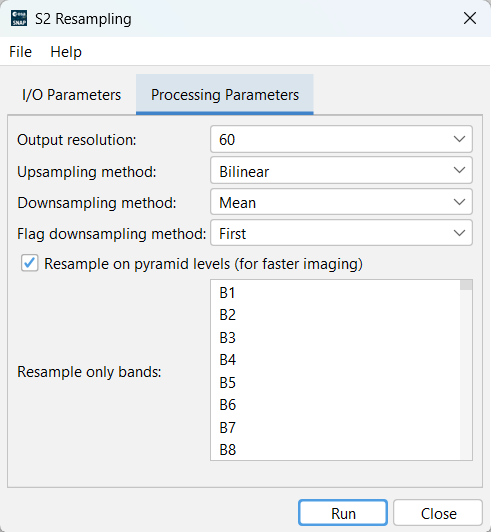This screenshot has width=491, height=532.
Task: Switch to the I/O Parameters tab
Action: [x=71, y=95]
